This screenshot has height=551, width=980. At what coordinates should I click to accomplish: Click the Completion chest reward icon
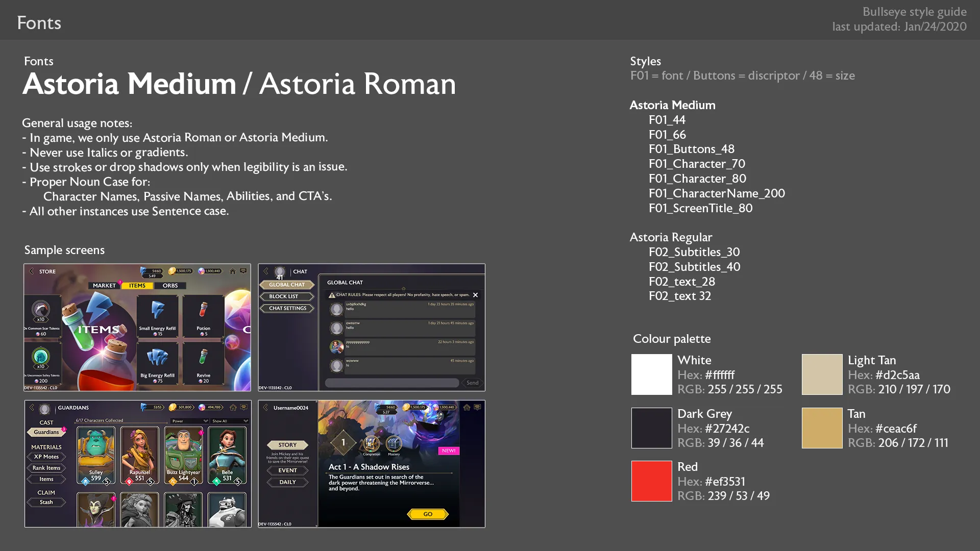coord(371,443)
